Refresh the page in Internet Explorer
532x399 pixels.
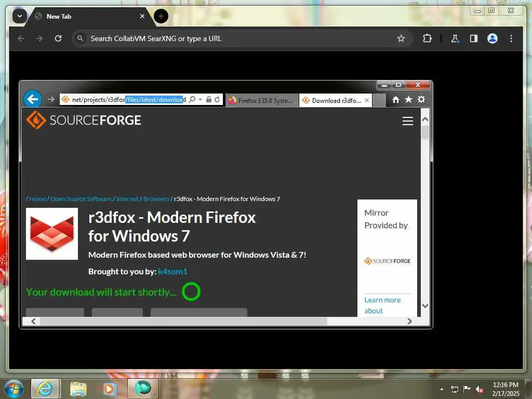click(217, 99)
